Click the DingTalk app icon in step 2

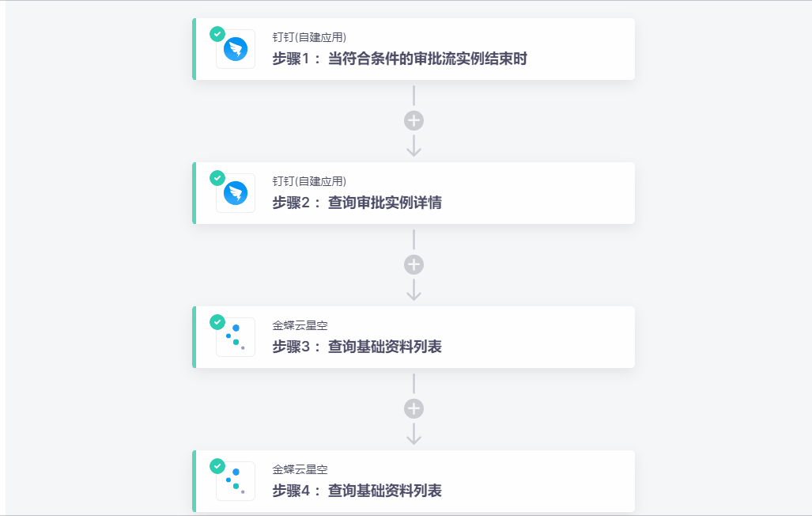click(x=236, y=193)
